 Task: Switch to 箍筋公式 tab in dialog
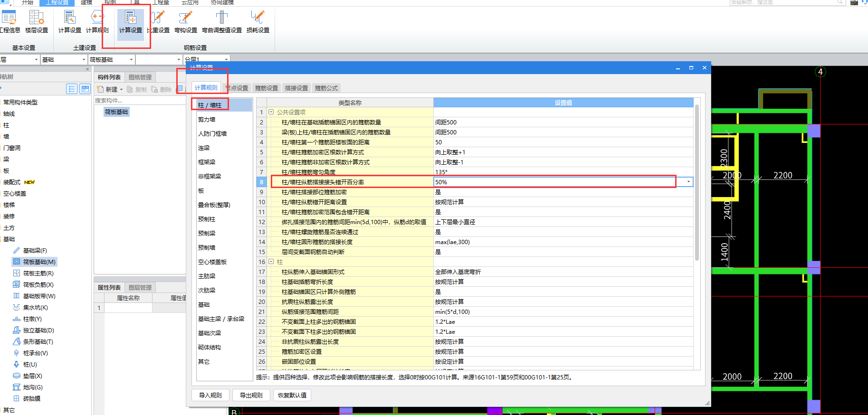326,88
